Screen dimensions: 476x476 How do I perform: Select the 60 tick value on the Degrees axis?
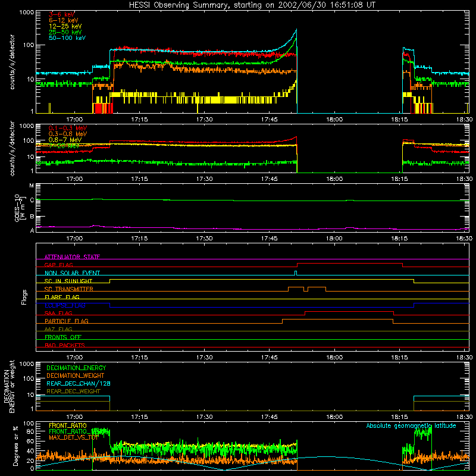click(x=30, y=441)
